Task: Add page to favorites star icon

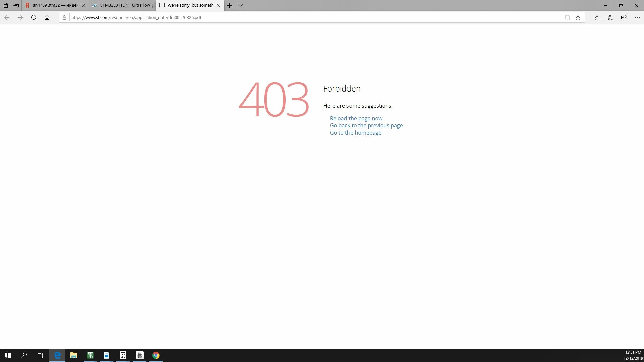Action: pyautogui.click(x=578, y=17)
